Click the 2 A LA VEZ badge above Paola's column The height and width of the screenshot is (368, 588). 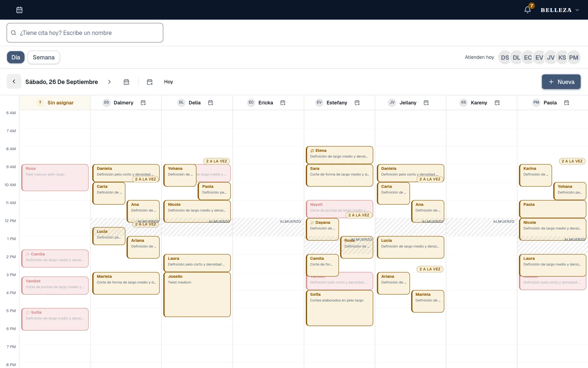tap(572, 161)
